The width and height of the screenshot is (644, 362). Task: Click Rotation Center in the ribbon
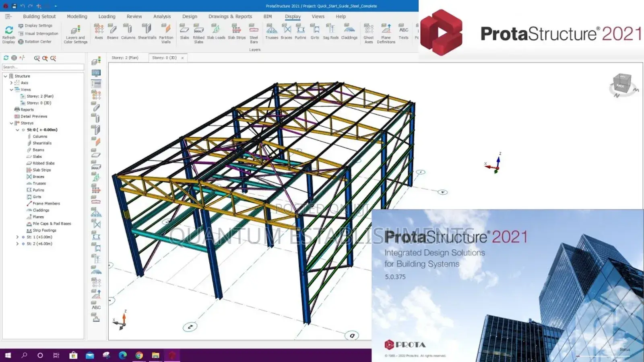pyautogui.click(x=35, y=42)
